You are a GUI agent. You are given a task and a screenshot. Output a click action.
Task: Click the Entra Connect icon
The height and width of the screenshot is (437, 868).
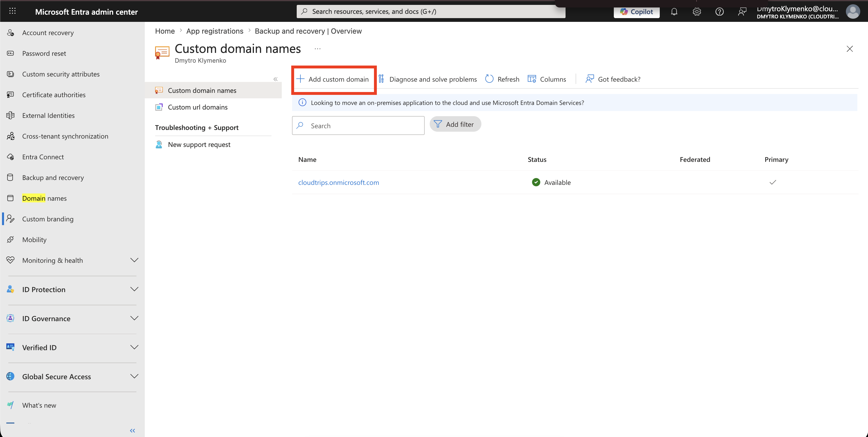pos(10,157)
